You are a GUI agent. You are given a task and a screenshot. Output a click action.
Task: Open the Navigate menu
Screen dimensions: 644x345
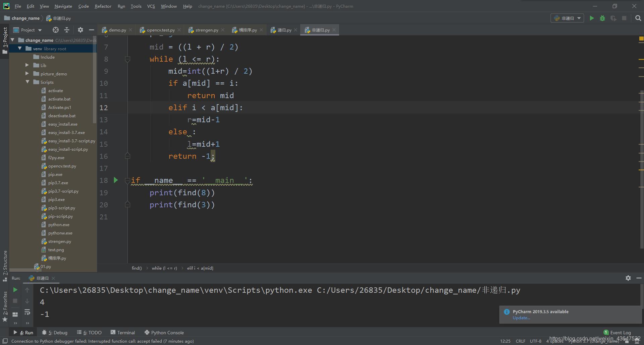63,6
